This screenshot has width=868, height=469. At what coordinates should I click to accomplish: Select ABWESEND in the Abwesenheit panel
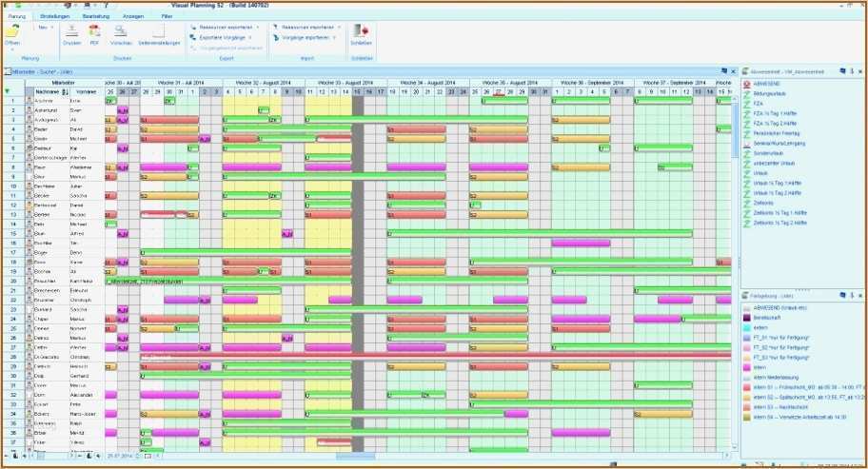[767, 84]
